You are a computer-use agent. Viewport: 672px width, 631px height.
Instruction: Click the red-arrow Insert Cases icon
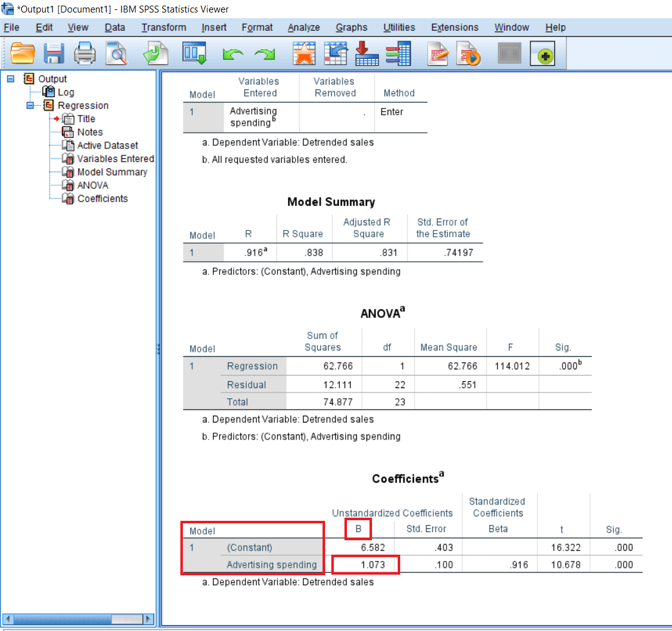click(x=366, y=54)
